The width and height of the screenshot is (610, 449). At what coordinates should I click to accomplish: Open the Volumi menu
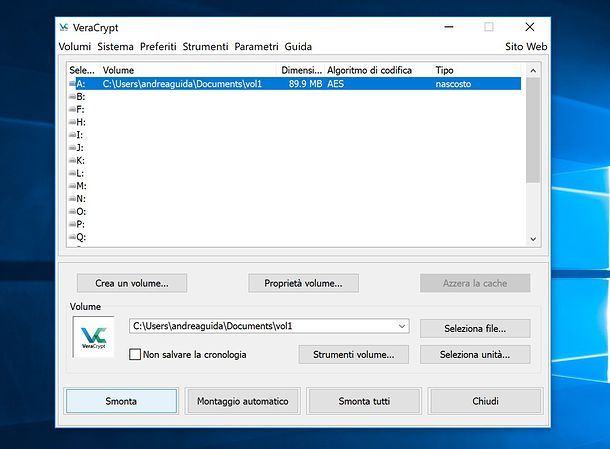click(75, 47)
